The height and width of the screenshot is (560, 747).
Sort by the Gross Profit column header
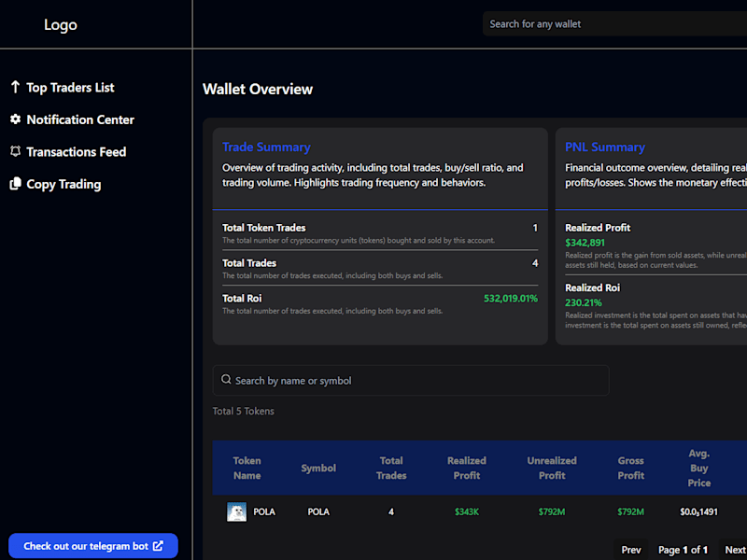pyautogui.click(x=631, y=469)
